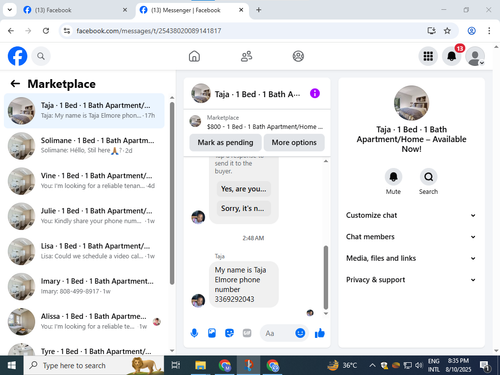The width and height of the screenshot is (500, 375).
Task: Click Taja's avatar beside phone number message
Action: coord(198,300)
